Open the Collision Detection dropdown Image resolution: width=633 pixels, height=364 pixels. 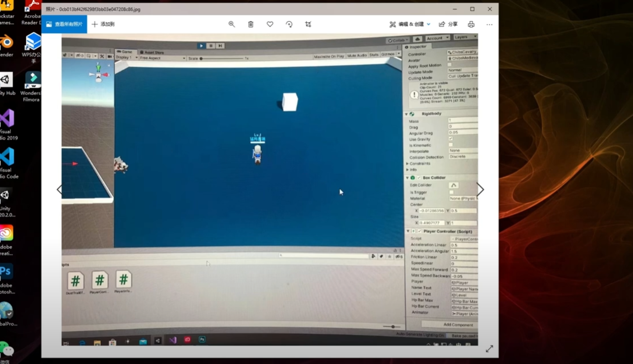coord(463,157)
